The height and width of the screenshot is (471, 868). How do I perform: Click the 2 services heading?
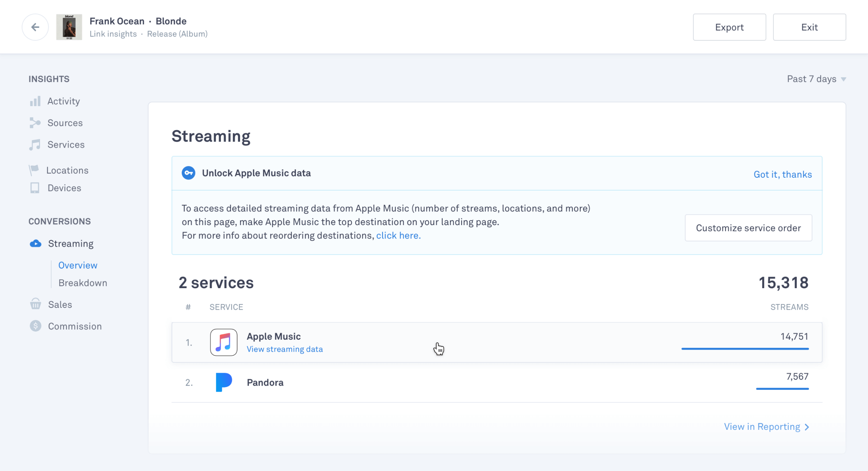point(216,283)
